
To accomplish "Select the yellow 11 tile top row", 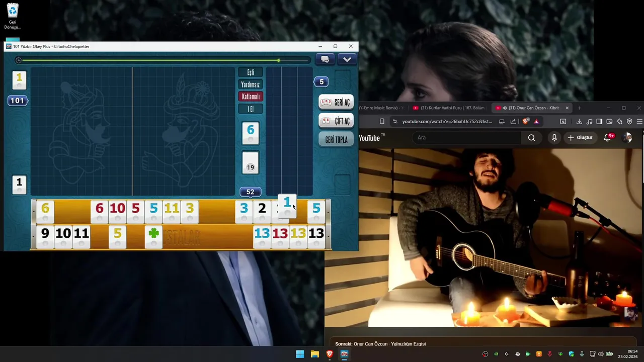I will click(172, 211).
